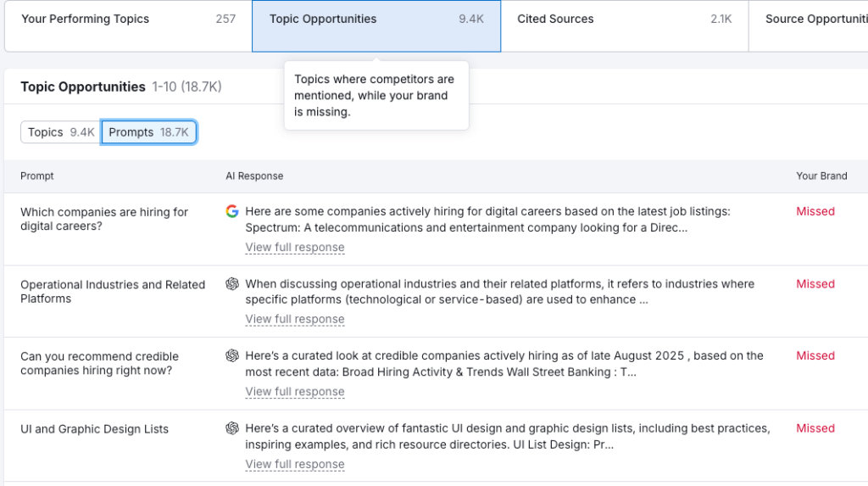This screenshot has width=868, height=486.
Task: Click the Prompt column header
Action: pyautogui.click(x=37, y=176)
